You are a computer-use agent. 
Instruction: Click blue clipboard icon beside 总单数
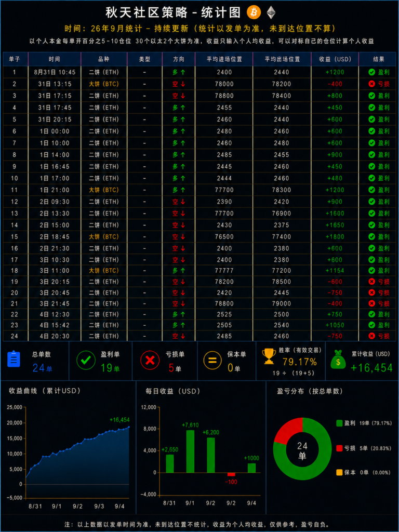(x=14, y=360)
